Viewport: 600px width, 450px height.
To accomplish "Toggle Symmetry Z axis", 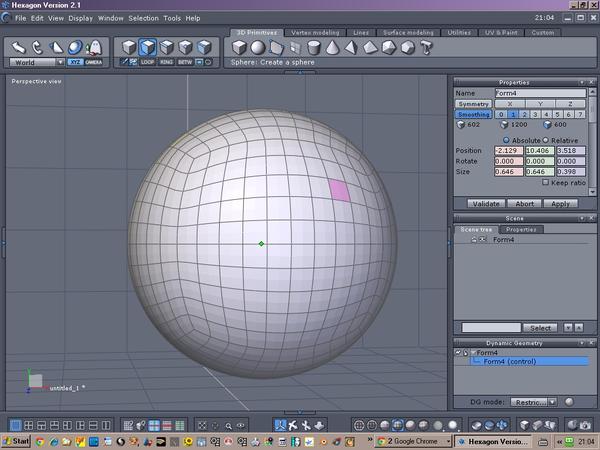I will [x=570, y=104].
